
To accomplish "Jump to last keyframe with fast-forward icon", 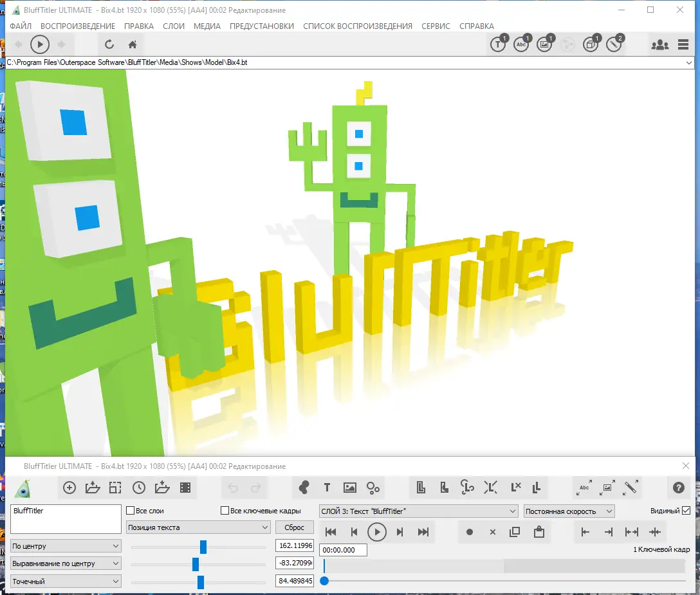I will coord(423,532).
